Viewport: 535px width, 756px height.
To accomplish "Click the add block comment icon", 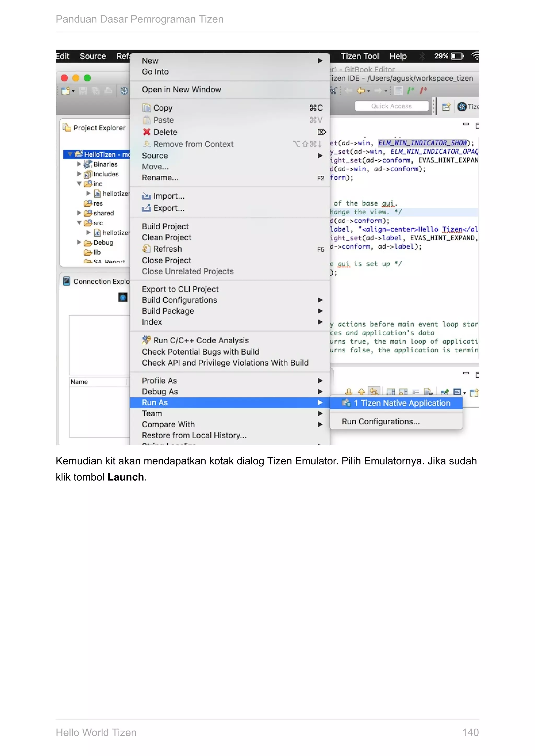I will (411, 90).
